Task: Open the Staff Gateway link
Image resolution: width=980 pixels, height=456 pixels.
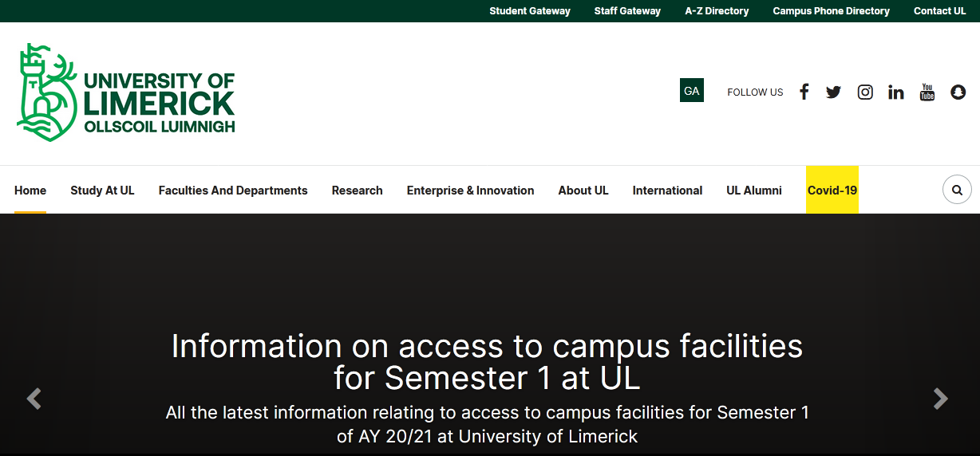Action: pos(627,11)
